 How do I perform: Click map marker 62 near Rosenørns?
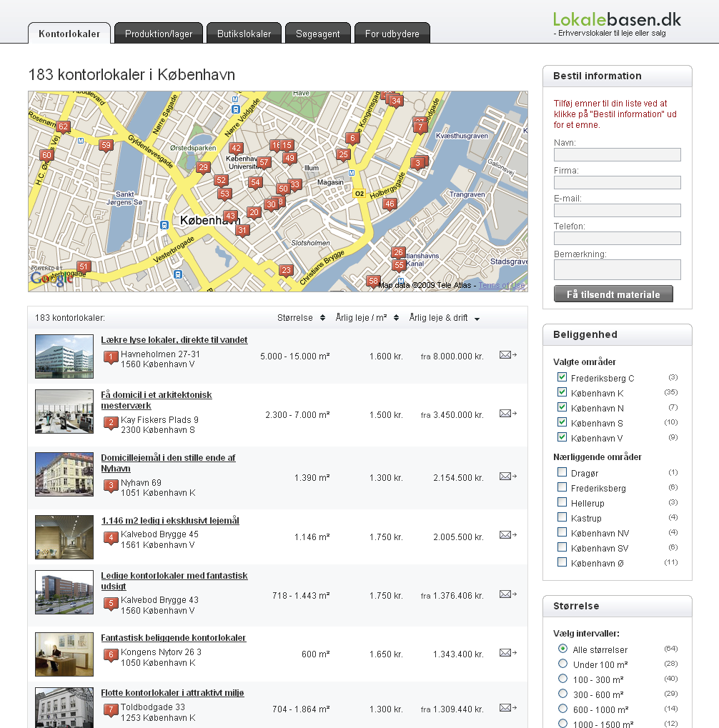pos(63,127)
